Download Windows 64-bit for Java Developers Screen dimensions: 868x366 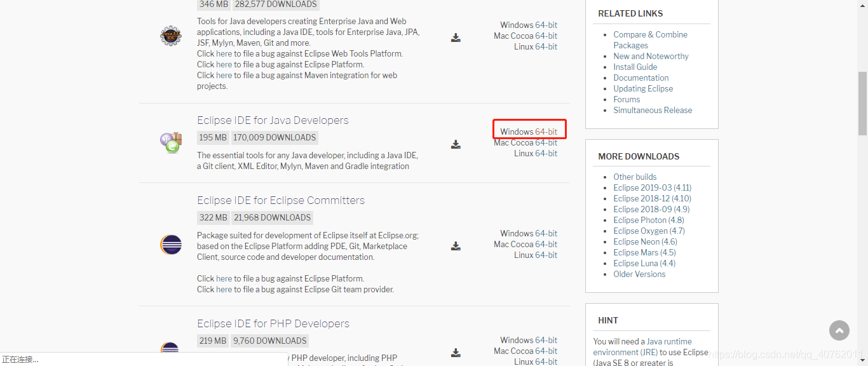pyautogui.click(x=546, y=132)
